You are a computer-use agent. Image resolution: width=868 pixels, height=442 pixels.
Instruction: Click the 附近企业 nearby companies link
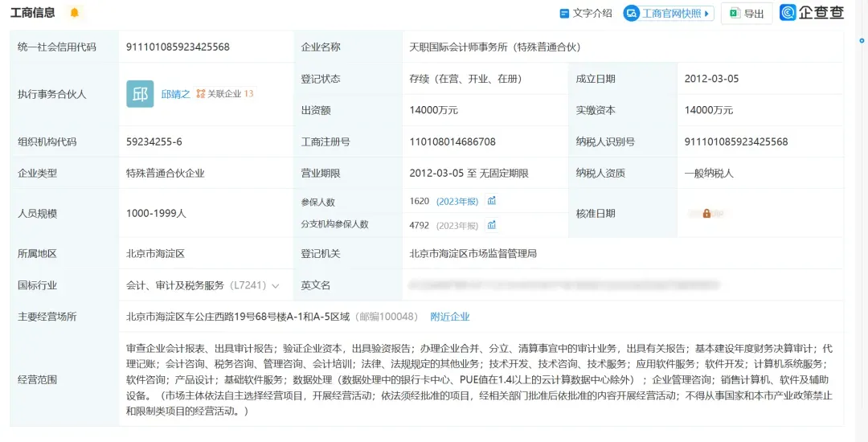tap(450, 317)
